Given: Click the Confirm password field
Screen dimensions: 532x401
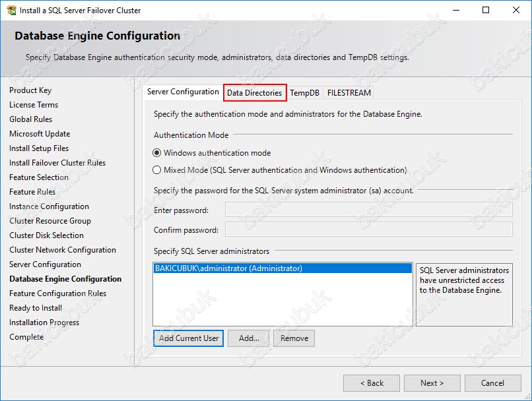Looking at the screenshot, I should tap(369, 230).
